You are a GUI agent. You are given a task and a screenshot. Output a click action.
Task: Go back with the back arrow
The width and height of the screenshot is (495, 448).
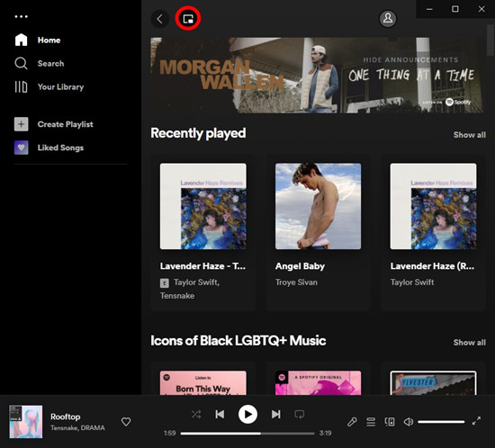point(159,19)
